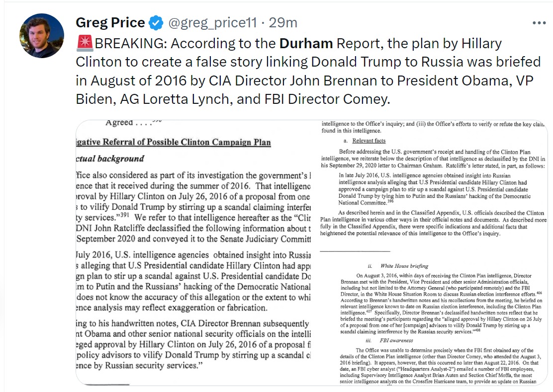Open the three-dot more options menu

(x=539, y=23)
